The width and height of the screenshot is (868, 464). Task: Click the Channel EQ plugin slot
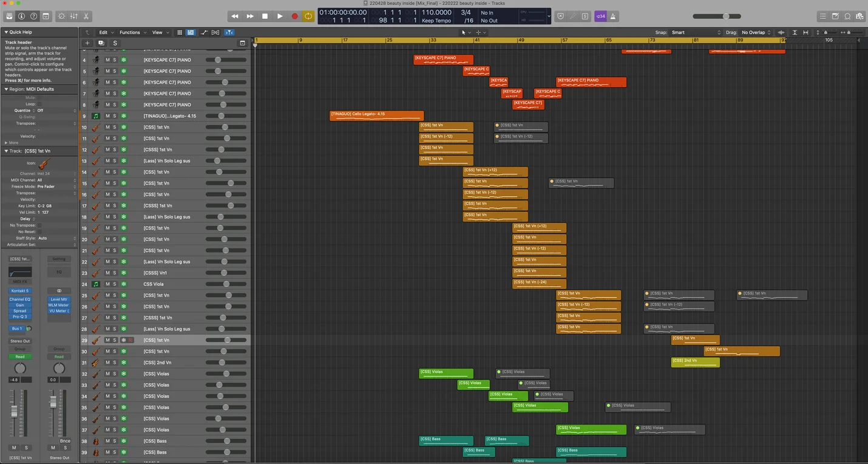(20, 299)
